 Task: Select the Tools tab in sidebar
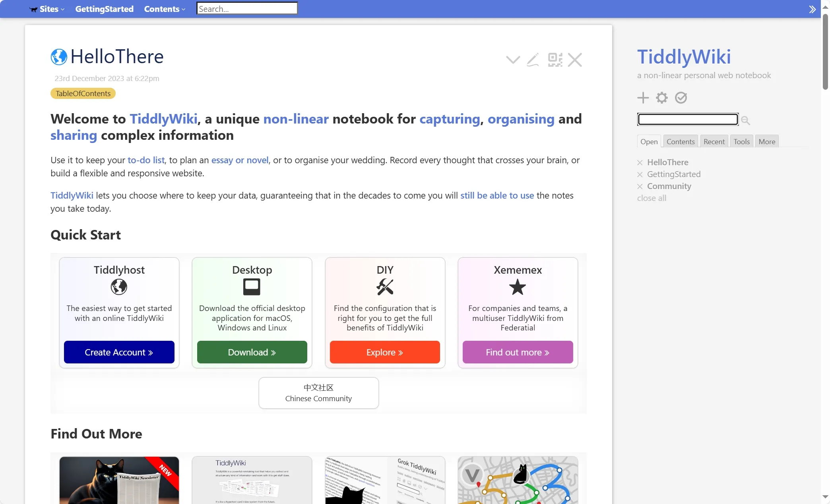pyautogui.click(x=741, y=141)
